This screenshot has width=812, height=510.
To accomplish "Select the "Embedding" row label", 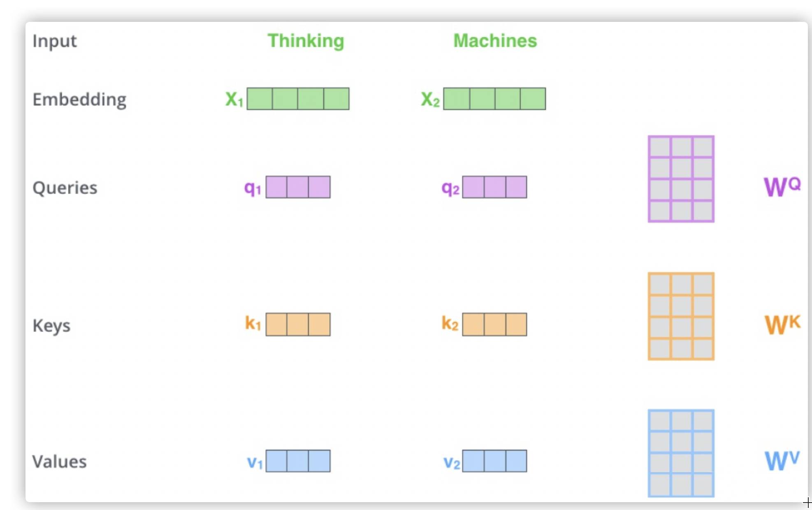I will tap(79, 100).
